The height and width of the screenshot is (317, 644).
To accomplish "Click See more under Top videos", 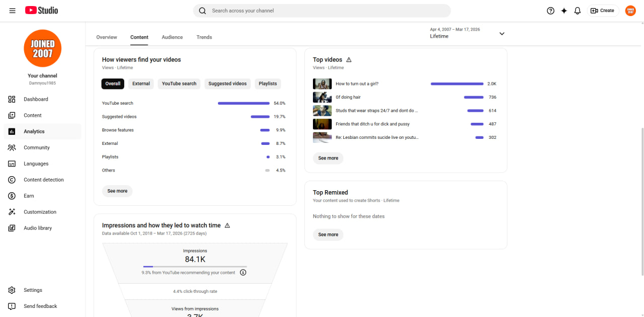I will coord(328,158).
